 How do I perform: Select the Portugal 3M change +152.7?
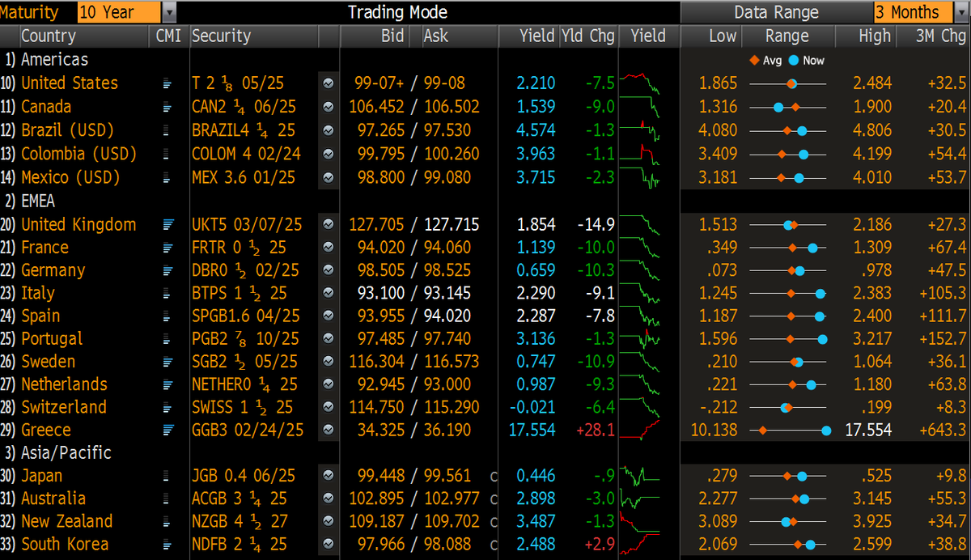943,338
